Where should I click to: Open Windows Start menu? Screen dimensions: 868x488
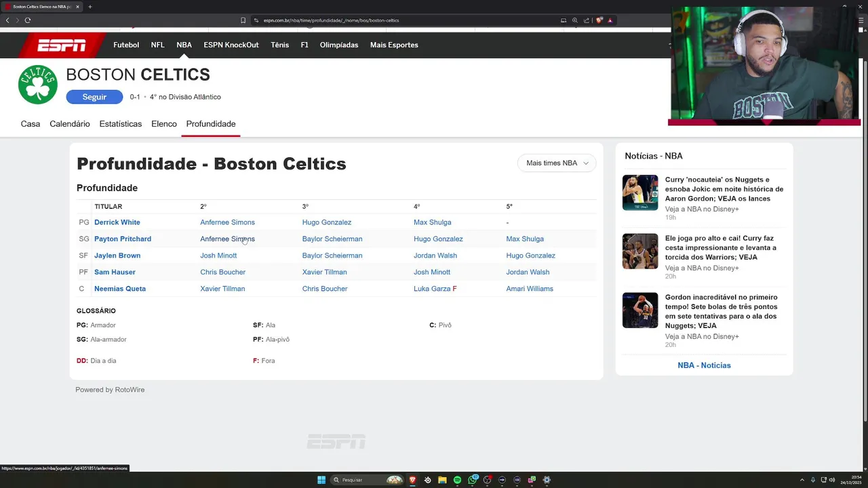tap(321, 480)
